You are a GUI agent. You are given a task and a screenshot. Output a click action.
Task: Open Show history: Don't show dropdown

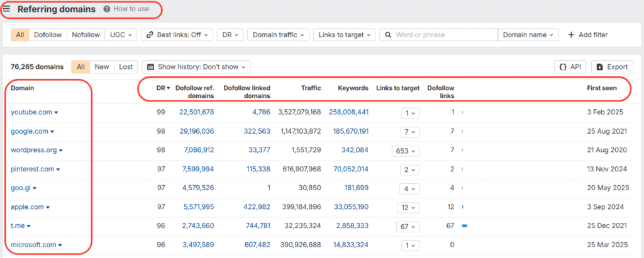point(196,67)
